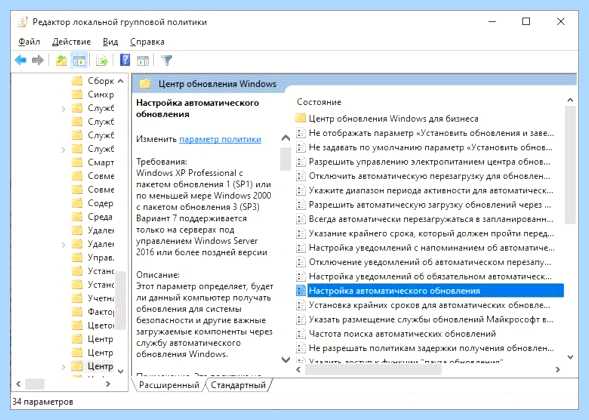This screenshot has height=420, width=589.
Task: Select Центр обновления Windows для бизнеса folder
Action: click(x=393, y=119)
